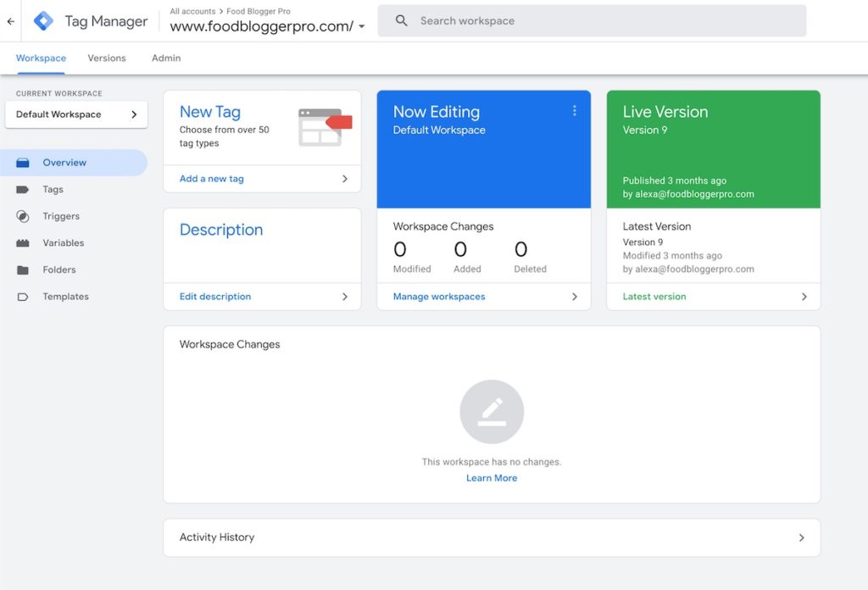This screenshot has height=590, width=868.
Task: Click the back arrow icon
Action: (10, 21)
